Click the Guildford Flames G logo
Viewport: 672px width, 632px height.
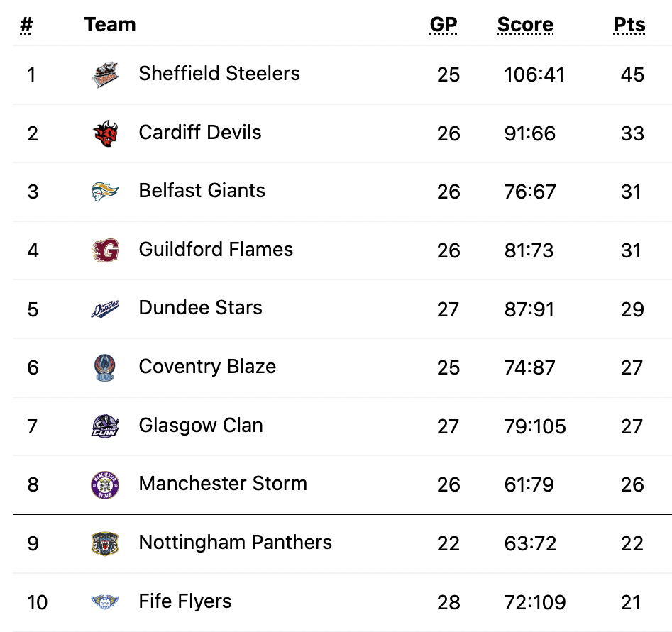pos(105,250)
